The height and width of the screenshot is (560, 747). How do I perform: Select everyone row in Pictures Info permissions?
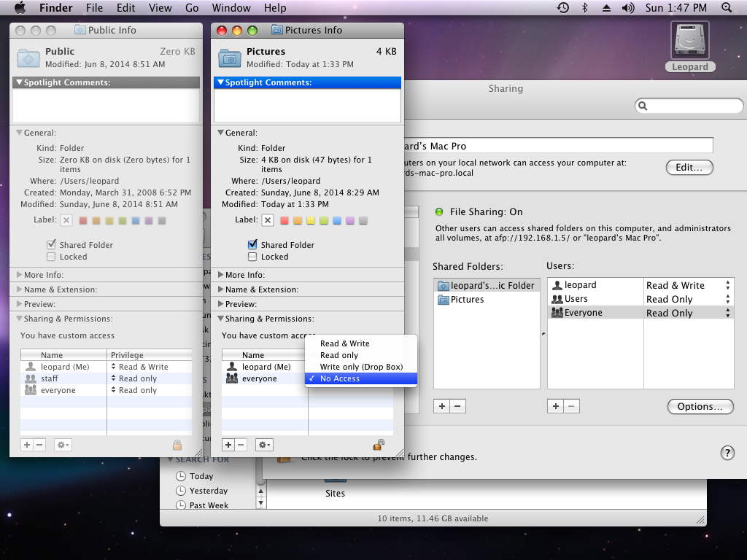(263, 378)
